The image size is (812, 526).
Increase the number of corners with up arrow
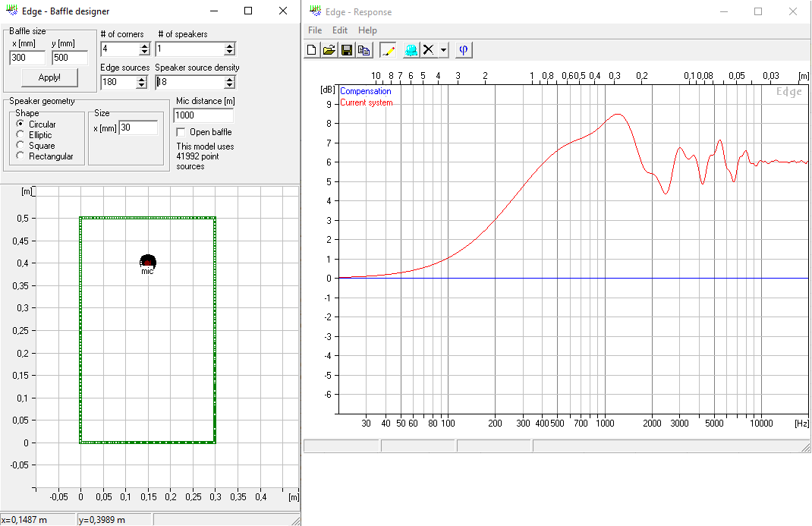144,46
